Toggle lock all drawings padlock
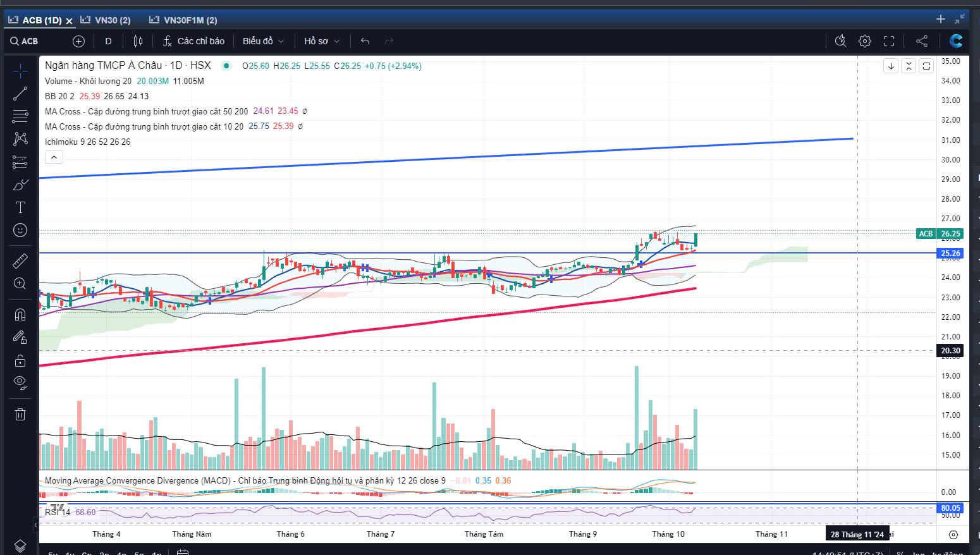This screenshot has height=555, width=980. point(20,360)
